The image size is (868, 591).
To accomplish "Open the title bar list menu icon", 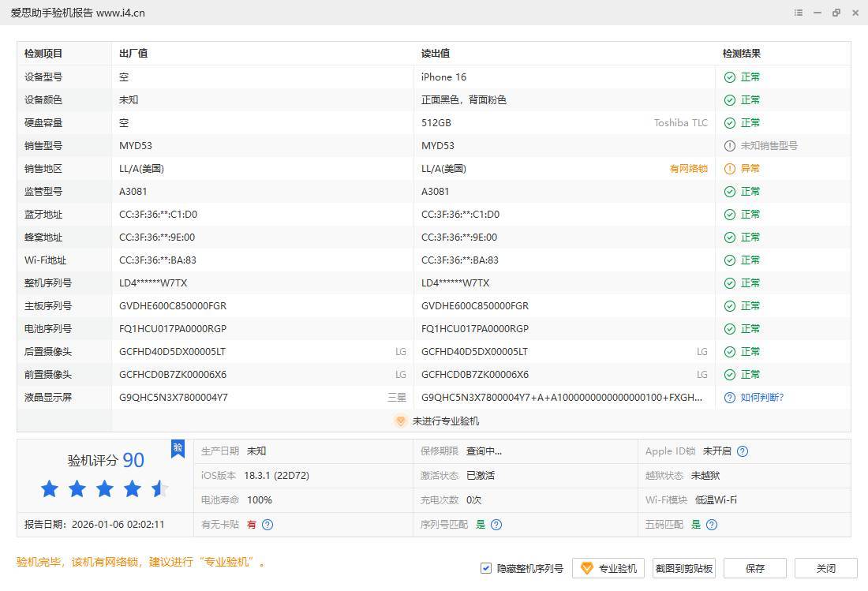I will tap(799, 13).
